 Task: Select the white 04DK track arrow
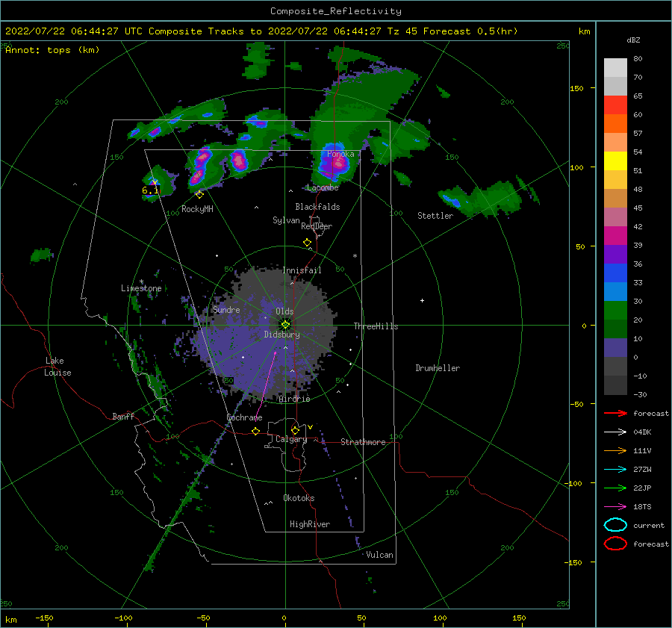pyautogui.click(x=615, y=432)
